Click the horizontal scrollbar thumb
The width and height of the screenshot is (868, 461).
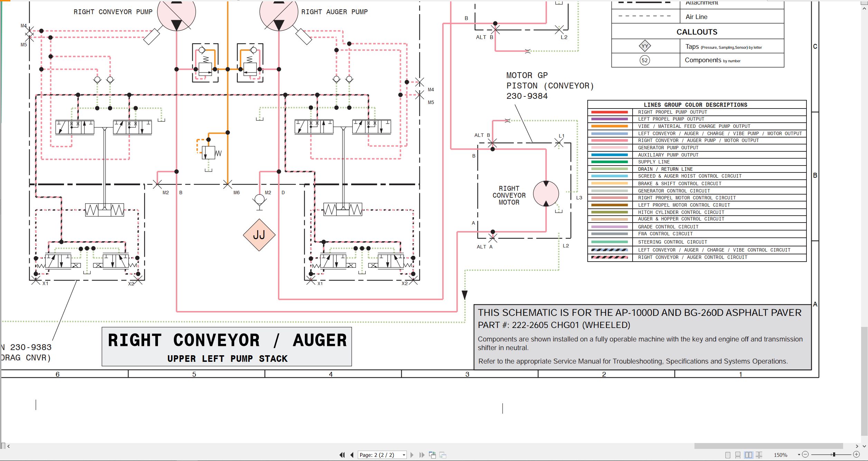point(768,446)
